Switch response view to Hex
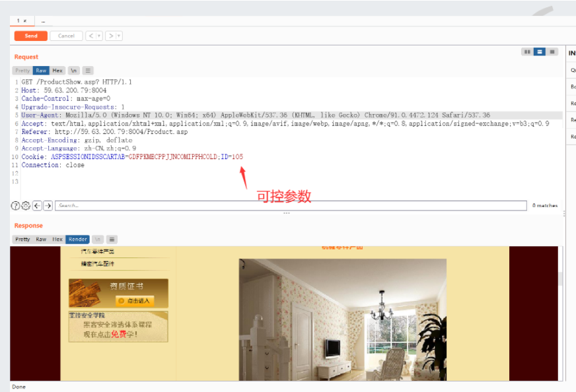576x392 pixels. coord(57,240)
